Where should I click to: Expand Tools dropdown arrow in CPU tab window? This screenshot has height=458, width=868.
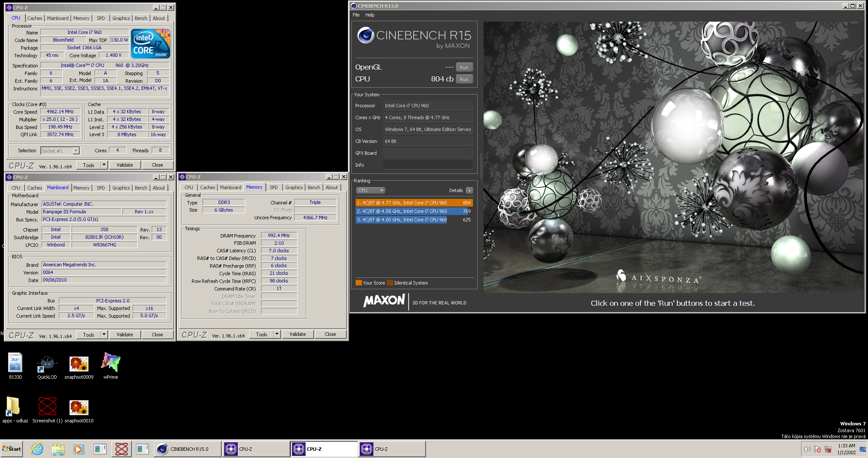tap(104, 165)
